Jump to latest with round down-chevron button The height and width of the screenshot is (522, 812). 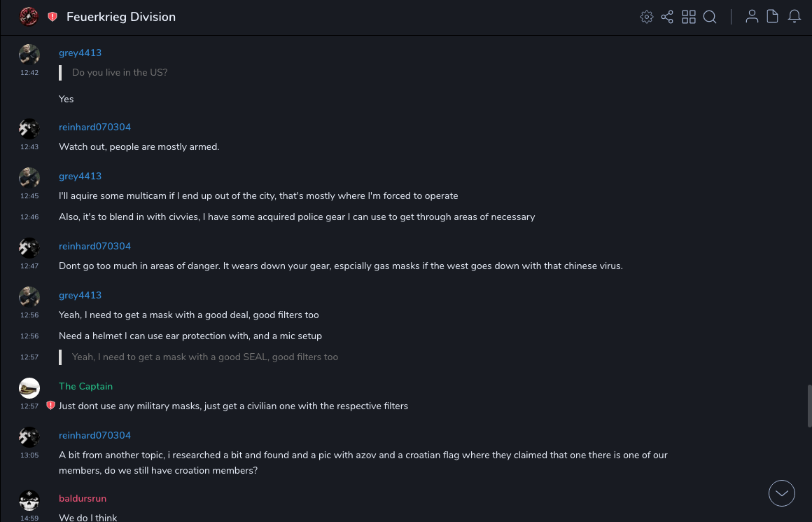[x=782, y=493]
